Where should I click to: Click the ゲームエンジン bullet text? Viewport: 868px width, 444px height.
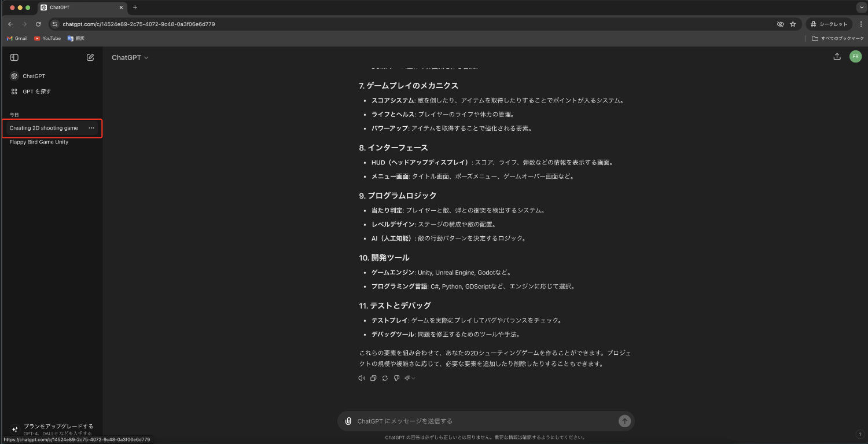pos(442,272)
